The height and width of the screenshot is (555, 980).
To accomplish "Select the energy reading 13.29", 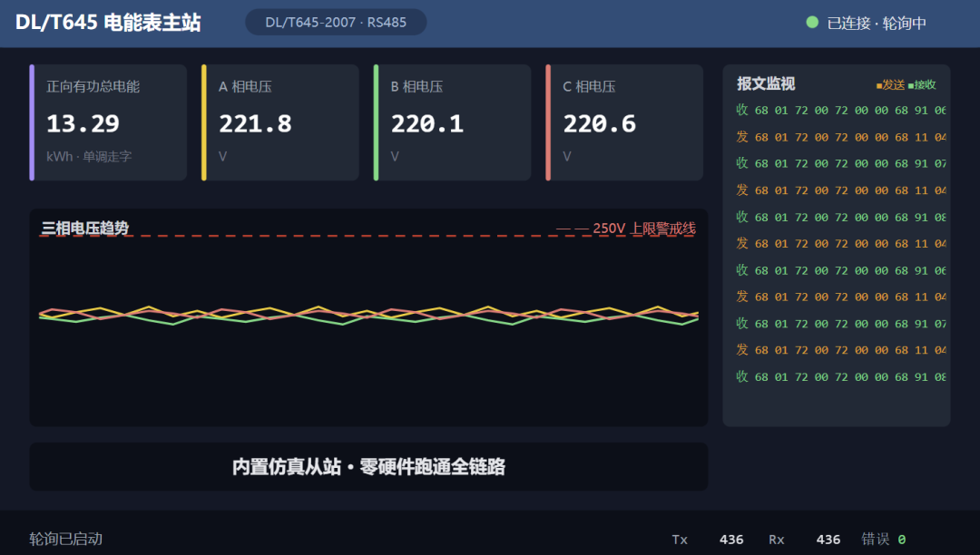I will pos(83,123).
